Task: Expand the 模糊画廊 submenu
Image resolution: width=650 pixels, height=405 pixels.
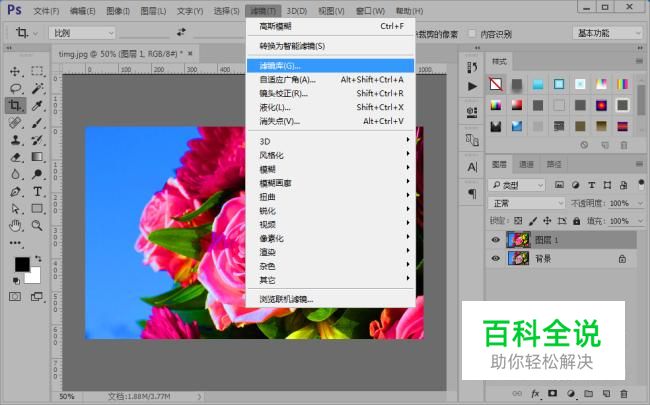Action: (330, 183)
